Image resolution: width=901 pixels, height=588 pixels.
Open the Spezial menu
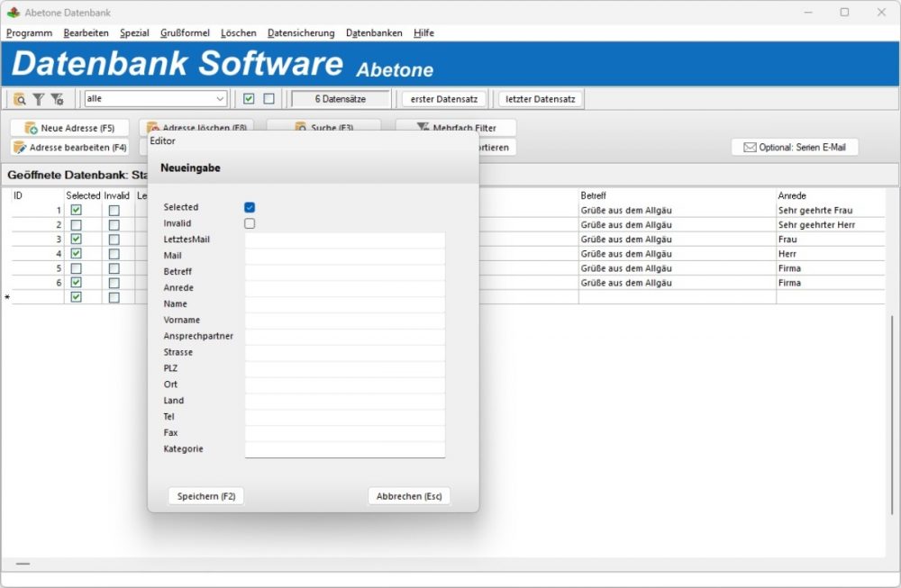pos(134,32)
